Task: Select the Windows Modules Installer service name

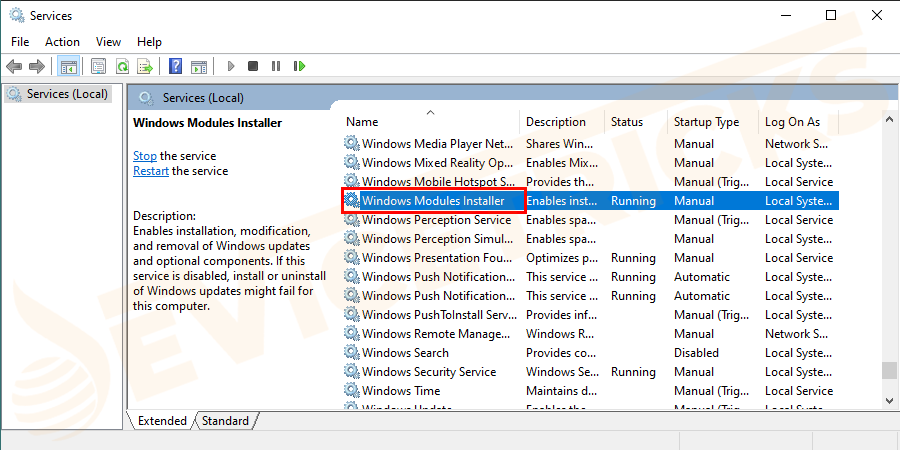Action: pyautogui.click(x=433, y=201)
